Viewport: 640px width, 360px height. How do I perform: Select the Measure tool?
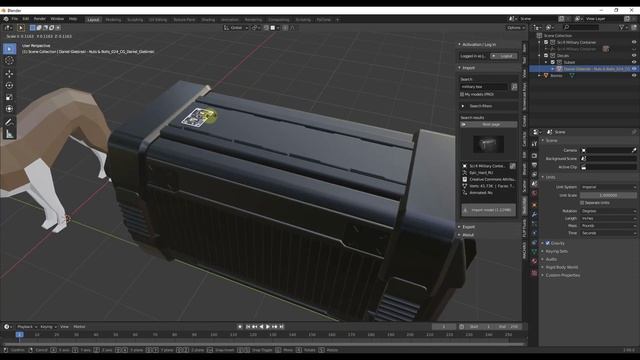tap(9, 134)
